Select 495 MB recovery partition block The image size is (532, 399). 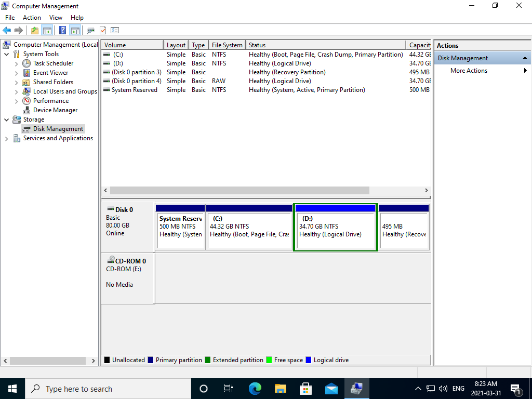(x=404, y=228)
